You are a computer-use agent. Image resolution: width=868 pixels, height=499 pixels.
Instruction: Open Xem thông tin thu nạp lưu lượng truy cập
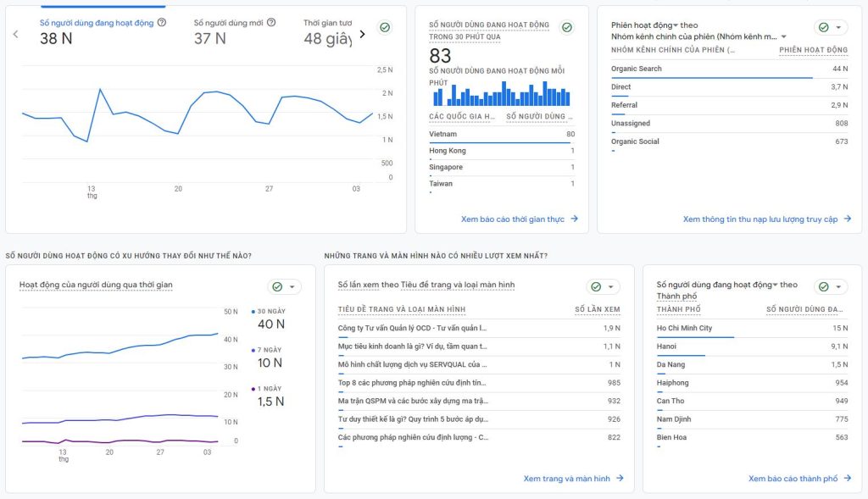pyautogui.click(x=760, y=219)
